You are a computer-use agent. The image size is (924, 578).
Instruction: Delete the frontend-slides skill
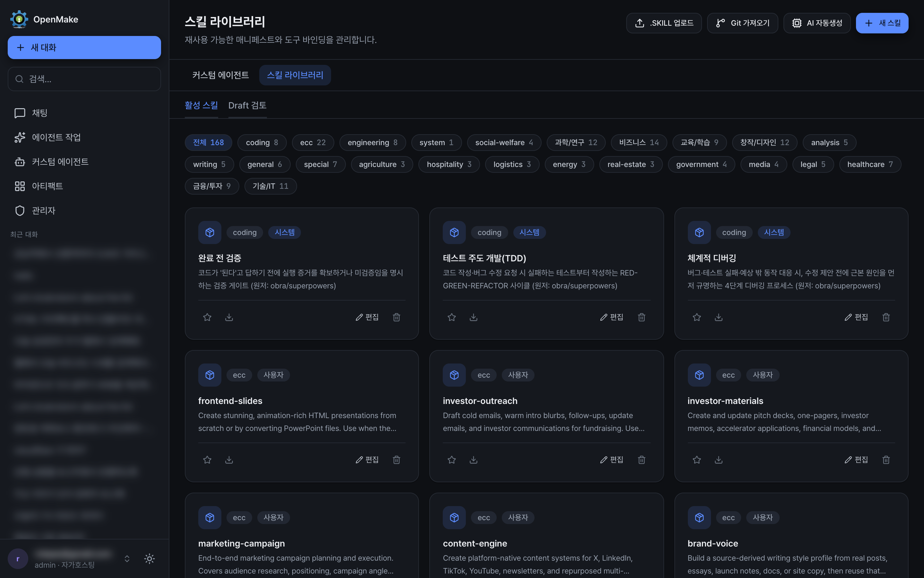click(x=397, y=460)
